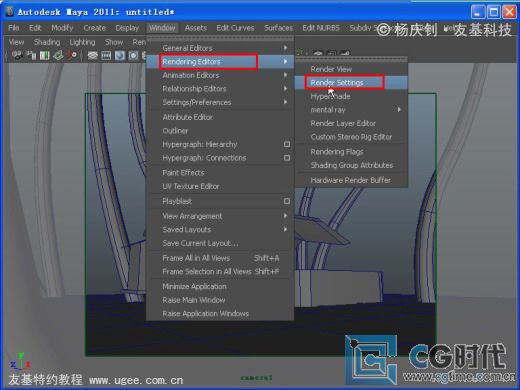Screen dimensions: 520x390
Task: Select Shading Group Attributes entry
Action: point(351,165)
